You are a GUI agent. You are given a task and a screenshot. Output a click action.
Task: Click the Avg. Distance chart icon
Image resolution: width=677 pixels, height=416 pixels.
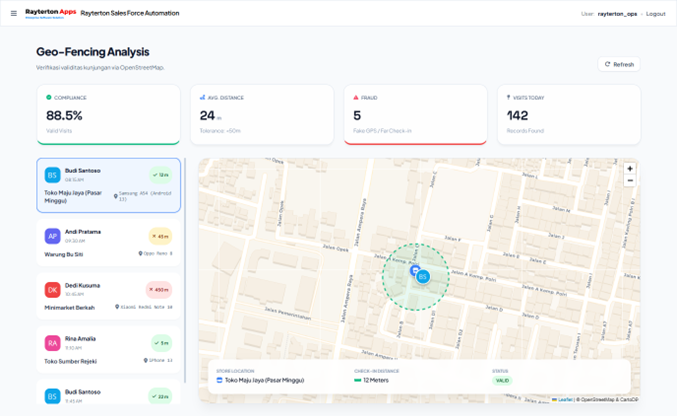click(202, 97)
